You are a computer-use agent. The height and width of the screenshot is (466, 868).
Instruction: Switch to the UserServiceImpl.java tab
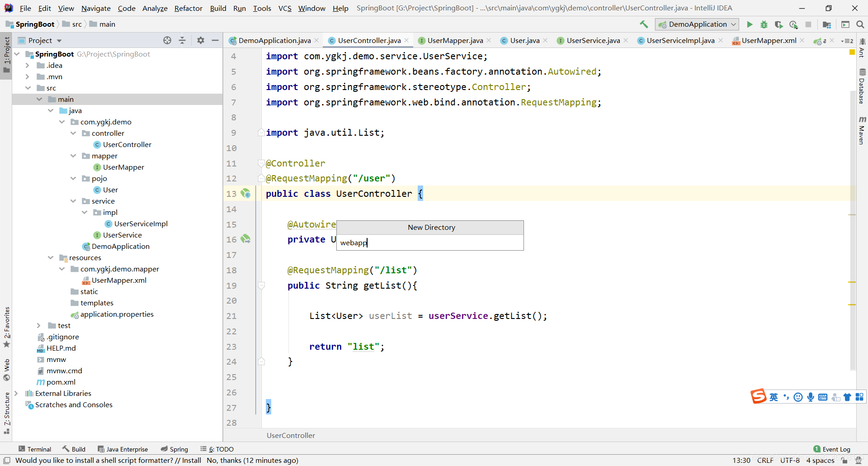point(680,40)
